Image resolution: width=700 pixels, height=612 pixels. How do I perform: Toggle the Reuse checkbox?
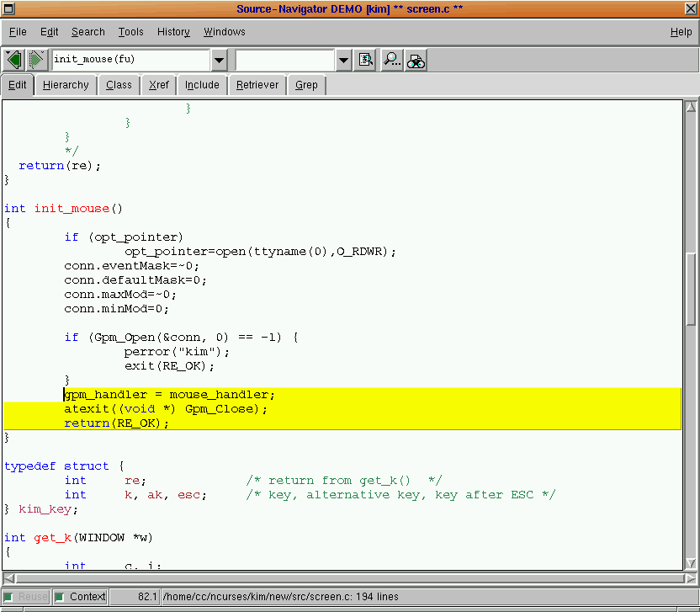[x=26, y=596]
